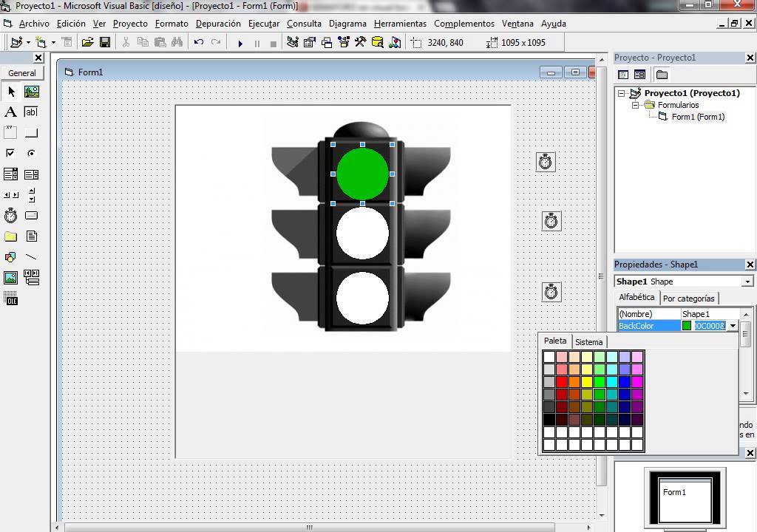Choose the Label tool (letter A)
This screenshot has width=757, height=532.
click(x=10, y=112)
